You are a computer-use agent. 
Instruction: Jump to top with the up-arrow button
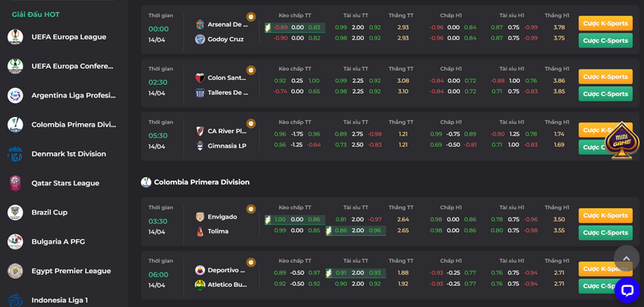pos(626,258)
